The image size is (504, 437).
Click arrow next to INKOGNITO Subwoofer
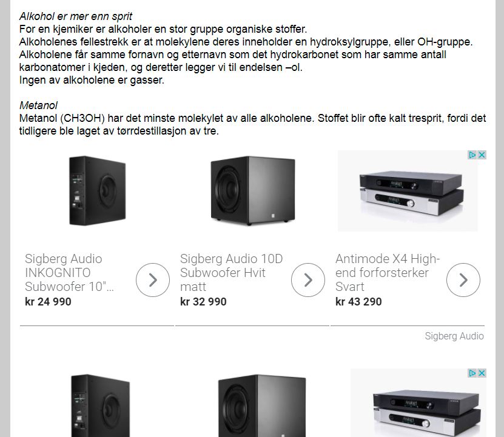[x=153, y=280]
